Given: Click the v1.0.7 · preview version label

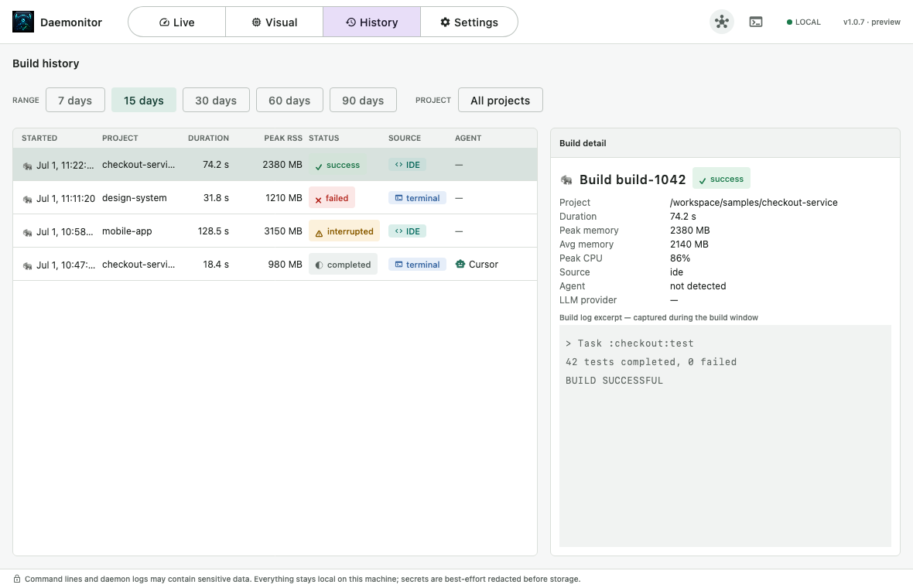Looking at the screenshot, I should point(872,22).
